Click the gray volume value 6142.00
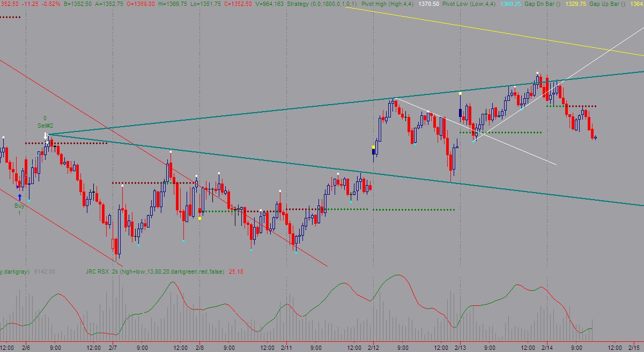The height and width of the screenshot is (352, 644). (45, 272)
